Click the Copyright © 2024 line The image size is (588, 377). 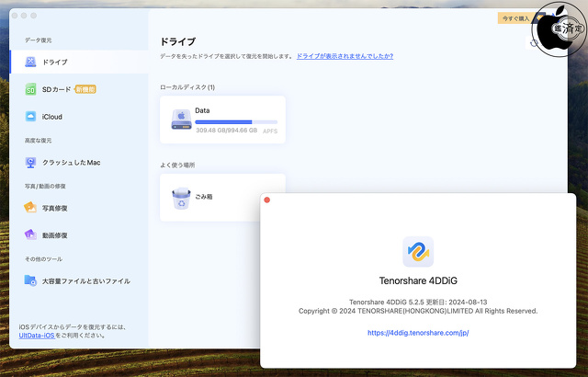click(x=418, y=311)
